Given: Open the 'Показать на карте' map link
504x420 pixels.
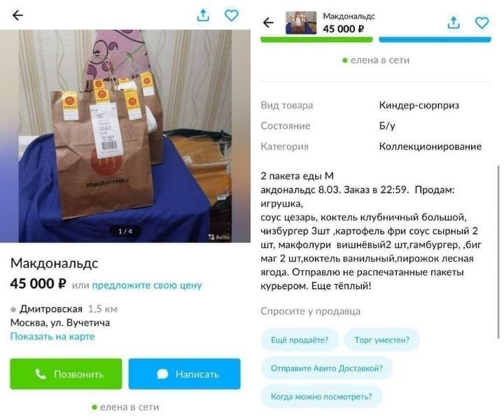Looking at the screenshot, I should [52, 337].
